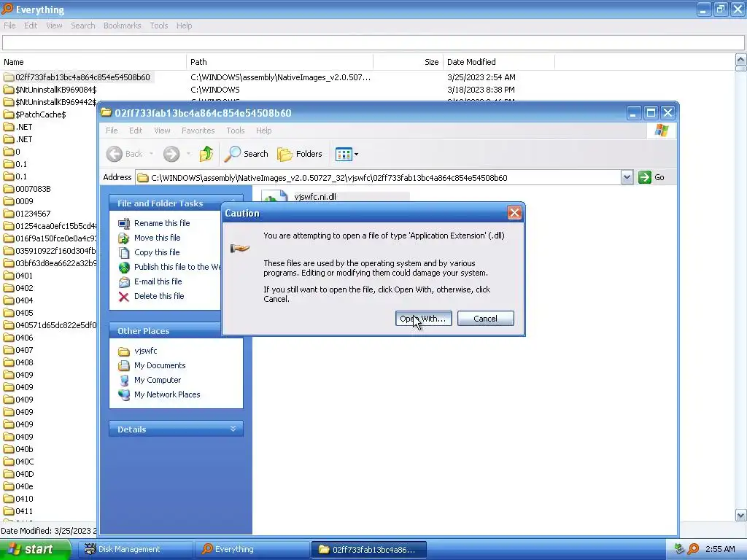Image resolution: width=747 pixels, height=560 pixels.
Task: Open Everything Search menu
Action: click(x=83, y=26)
